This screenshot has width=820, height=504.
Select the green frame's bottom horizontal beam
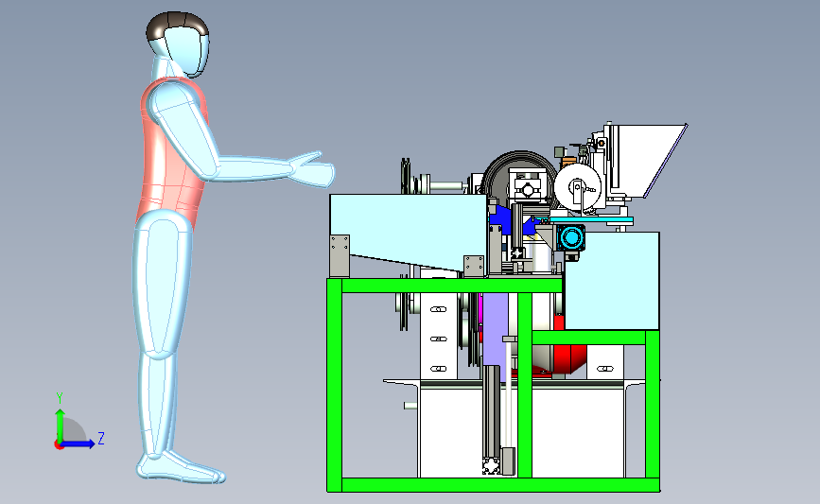pyautogui.click(x=493, y=485)
